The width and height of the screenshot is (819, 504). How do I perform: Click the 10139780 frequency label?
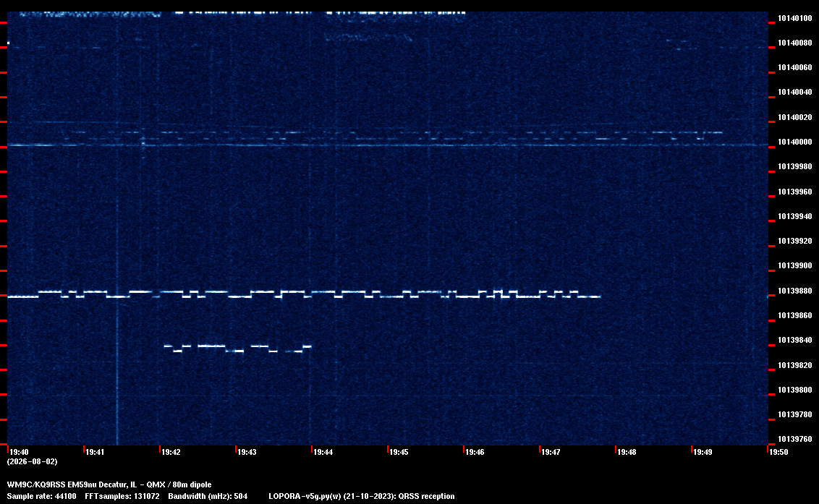pyautogui.click(x=794, y=414)
